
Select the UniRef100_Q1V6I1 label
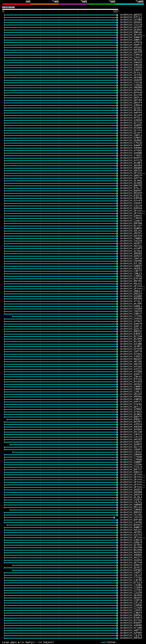tap(131, 567)
